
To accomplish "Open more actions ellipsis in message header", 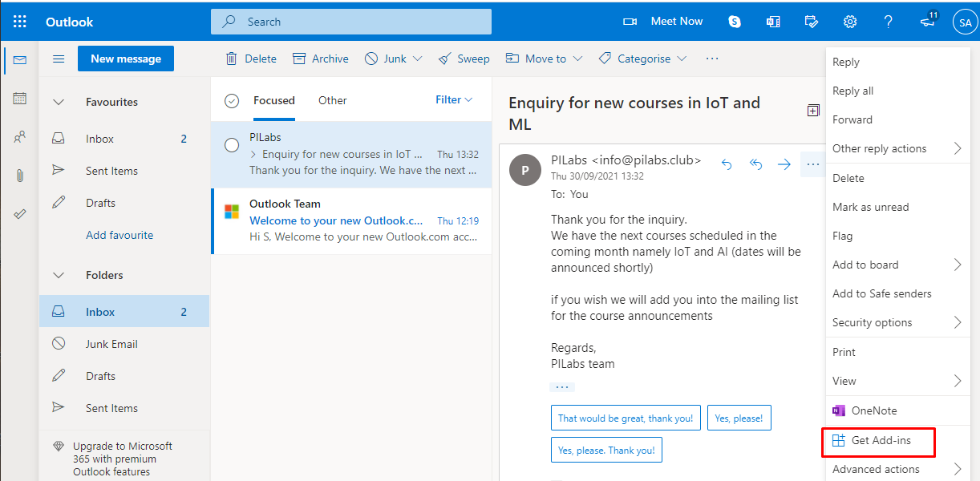I will [813, 164].
